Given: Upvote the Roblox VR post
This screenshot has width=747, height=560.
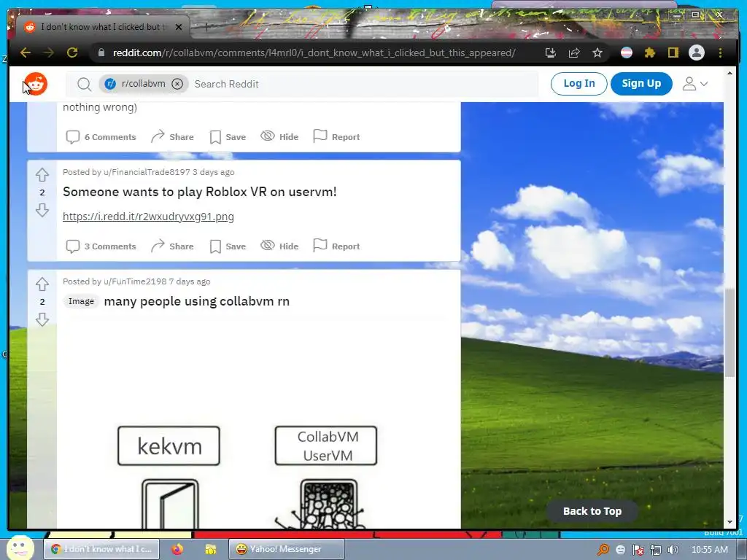Looking at the screenshot, I should pos(42,175).
